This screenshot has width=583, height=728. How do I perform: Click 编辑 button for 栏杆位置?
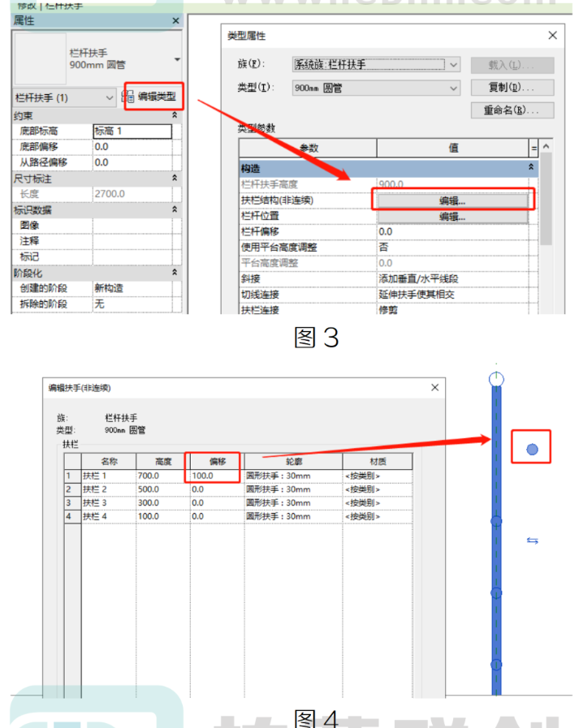(x=452, y=217)
